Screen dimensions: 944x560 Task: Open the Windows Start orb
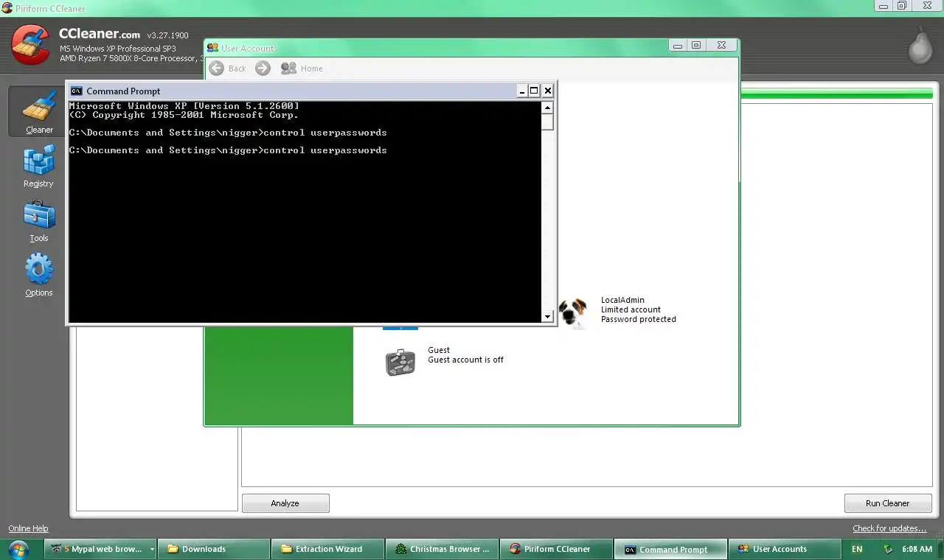(x=18, y=549)
